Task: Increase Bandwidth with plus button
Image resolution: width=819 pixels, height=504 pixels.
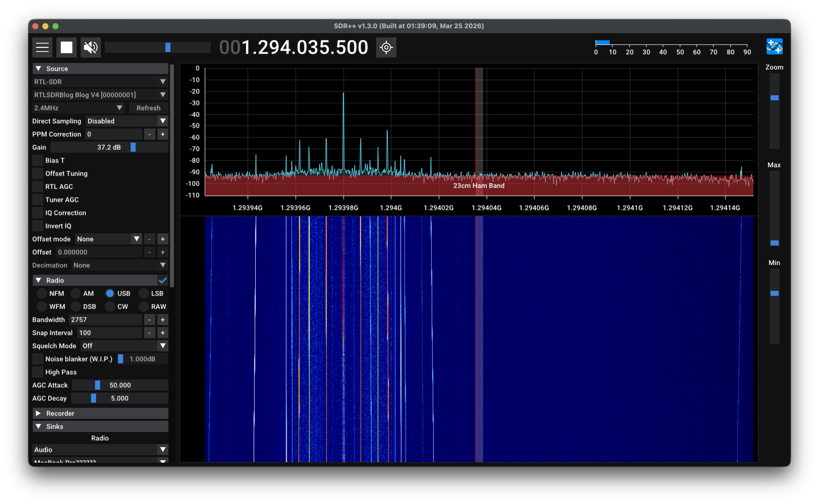Action: click(x=163, y=320)
